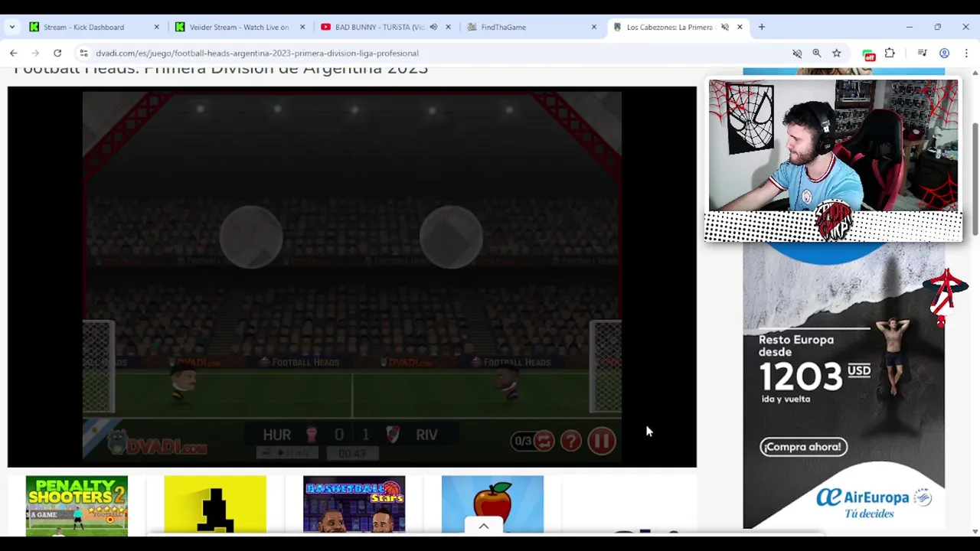Expand the tab search dropdown arrow
This screenshot has height=551, width=980.
tap(11, 27)
